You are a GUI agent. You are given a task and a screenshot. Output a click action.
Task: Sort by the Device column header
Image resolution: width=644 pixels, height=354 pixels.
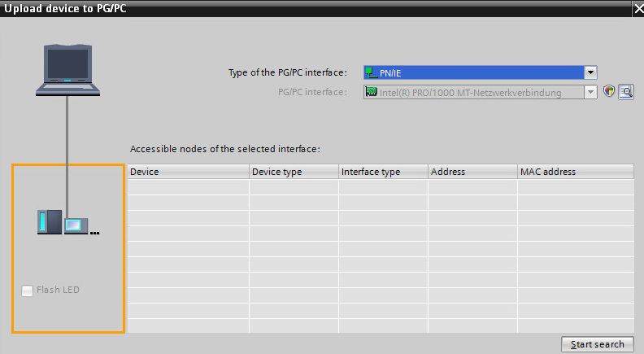coord(188,172)
